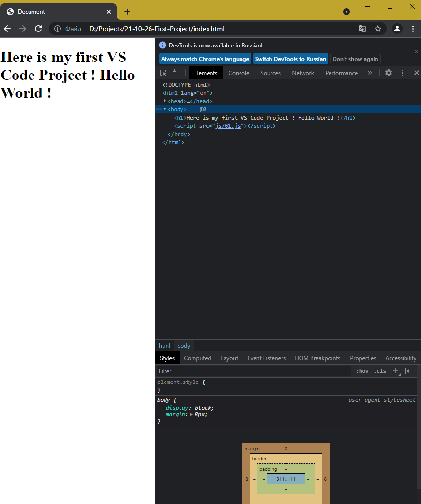Viewport: 421px width, 504px height.
Task: Click the element.style rule block
Action: 286,386
